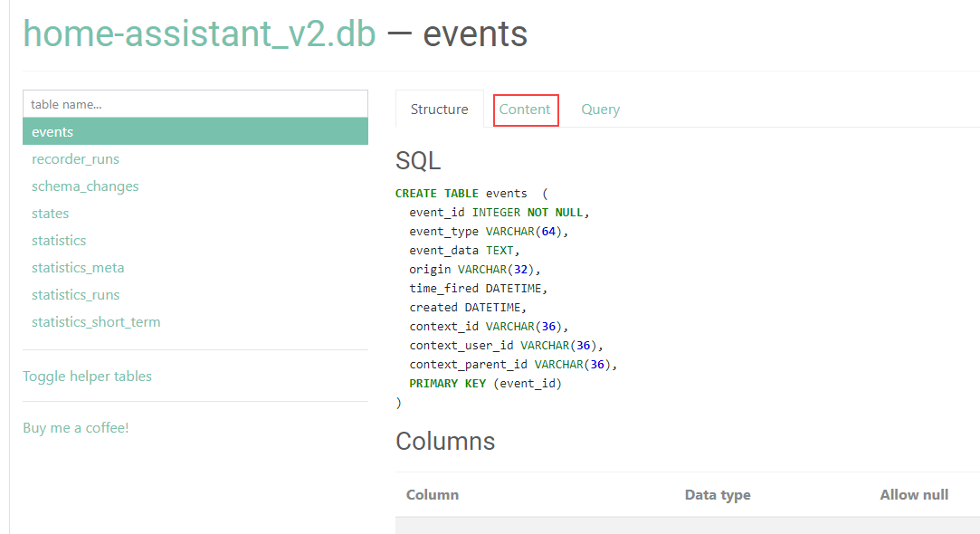Open the statistics table
This screenshot has width=980, height=534.
(59, 240)
